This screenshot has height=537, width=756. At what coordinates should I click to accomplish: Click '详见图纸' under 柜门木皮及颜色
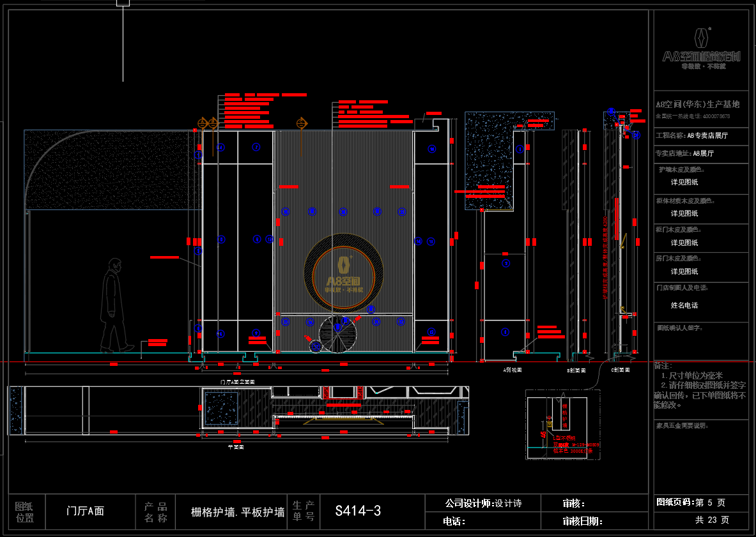coord(684,243)
